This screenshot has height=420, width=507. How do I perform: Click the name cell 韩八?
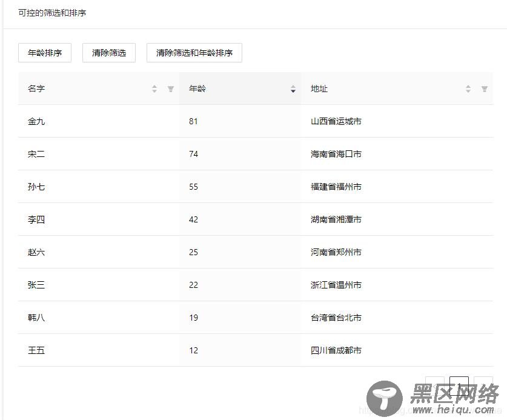click(x=36, y=318)
